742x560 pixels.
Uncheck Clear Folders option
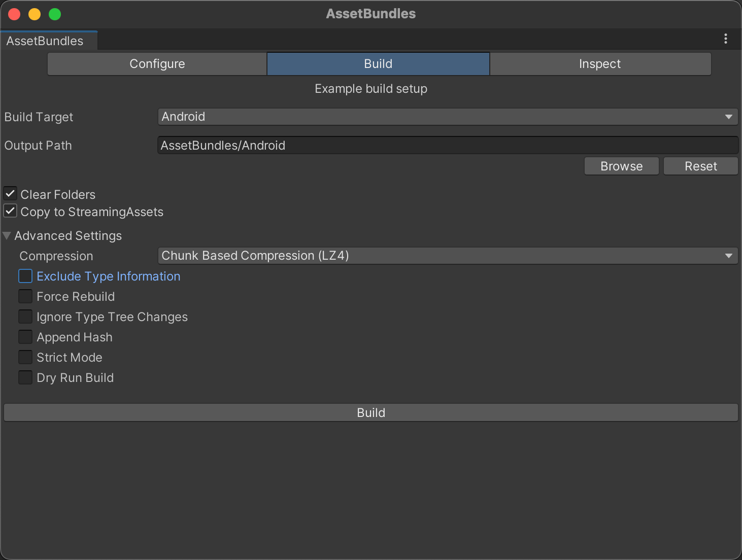pyautogui.click(x=10, y=193)
